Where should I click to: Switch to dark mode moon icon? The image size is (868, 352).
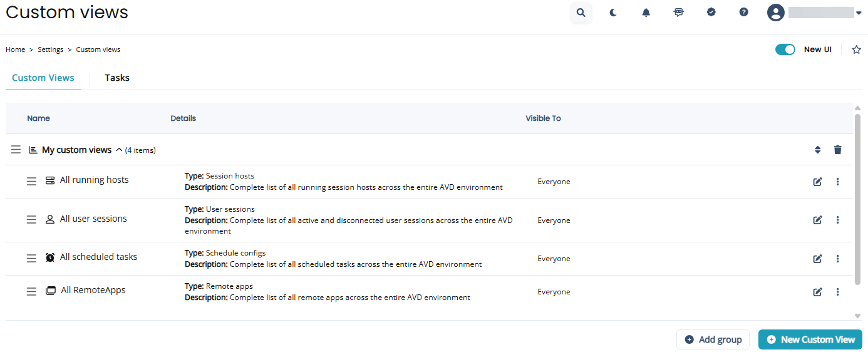coord(614,13)
